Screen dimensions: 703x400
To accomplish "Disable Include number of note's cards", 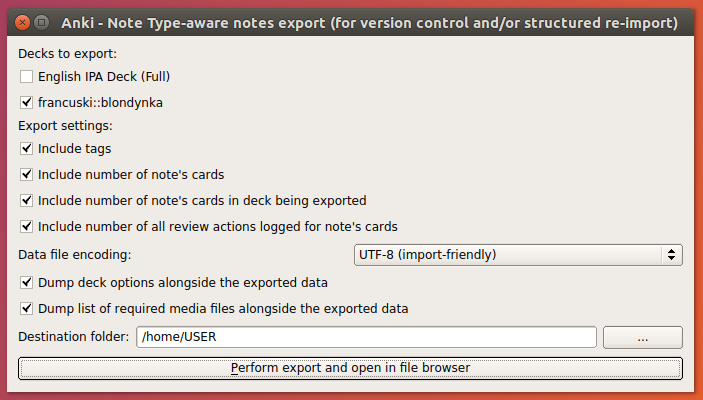I will pos(26,174).
